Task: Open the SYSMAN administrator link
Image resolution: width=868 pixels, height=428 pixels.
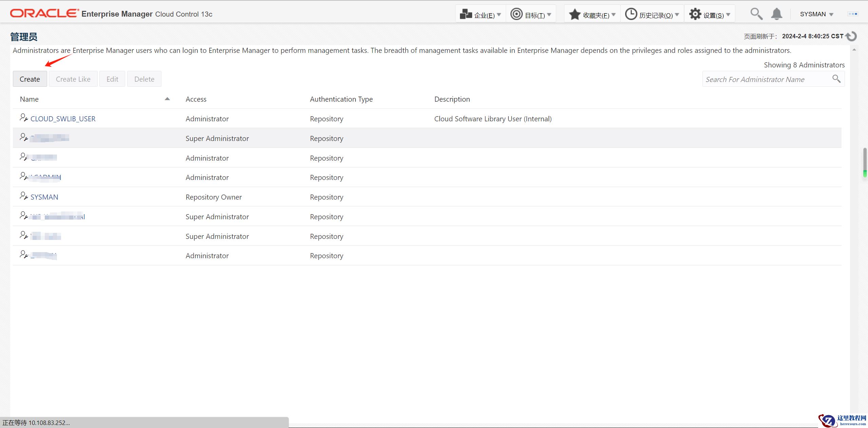Action: (x=44, y=197)
